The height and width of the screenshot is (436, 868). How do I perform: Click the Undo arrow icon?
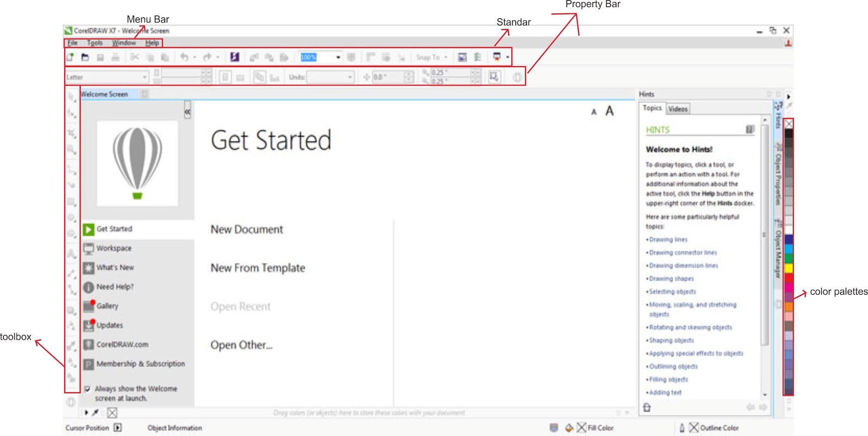click(x=184, y=57)
